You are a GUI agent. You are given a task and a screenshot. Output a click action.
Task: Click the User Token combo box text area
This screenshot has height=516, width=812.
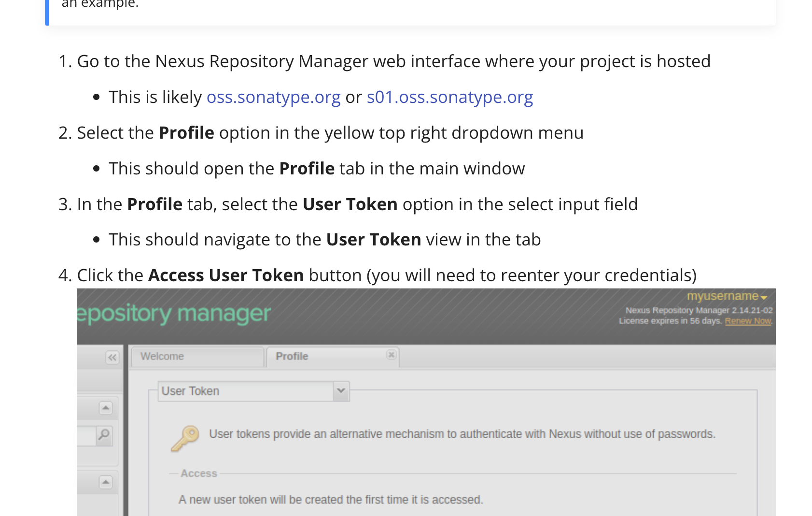click(241, 391)
